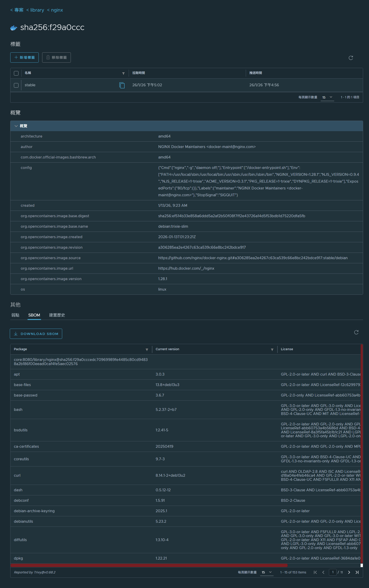This screenshot has width=369, height=588.
Task: Sort tags by 拉取時間 column
Action: point(139,73)
